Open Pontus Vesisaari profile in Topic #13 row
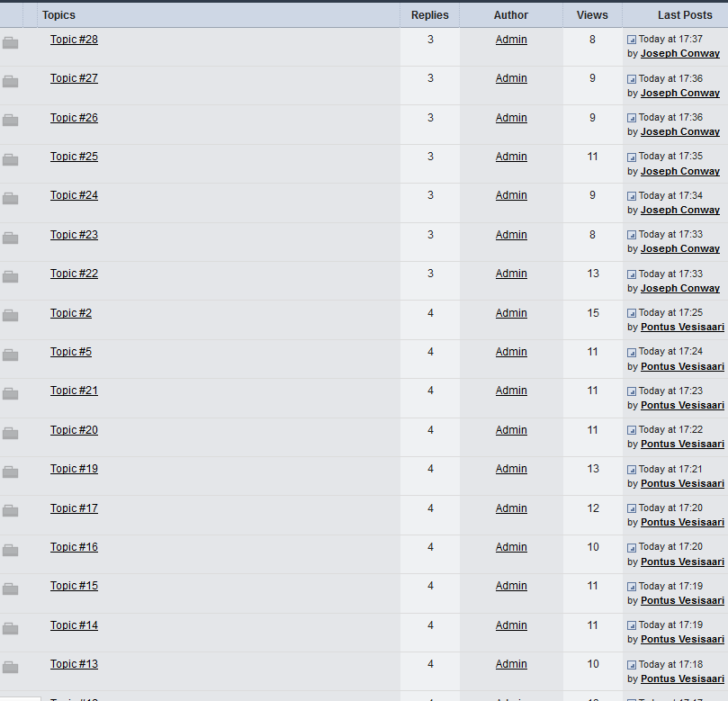Image resolution: width=728 pixels, height=701 pixels. (682, 679)
